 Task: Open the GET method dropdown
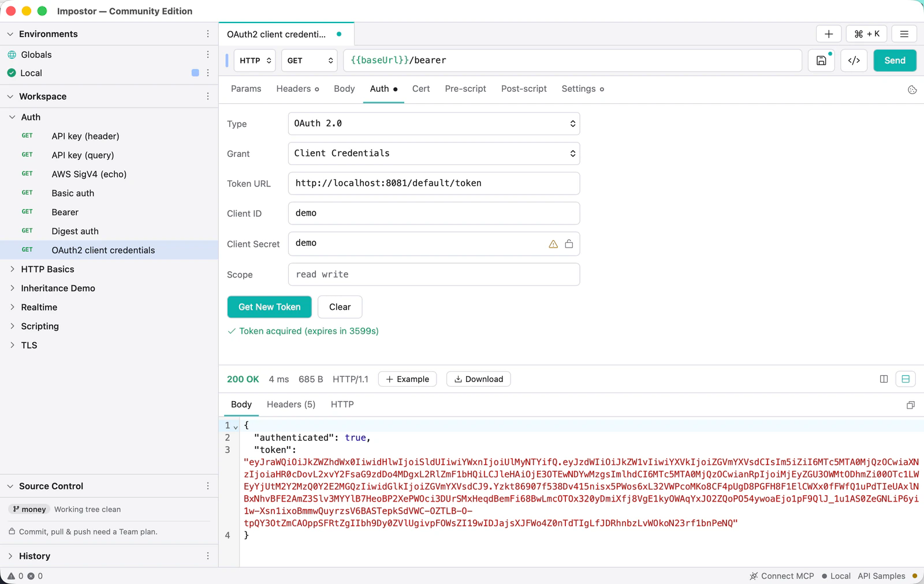point(310,61)
